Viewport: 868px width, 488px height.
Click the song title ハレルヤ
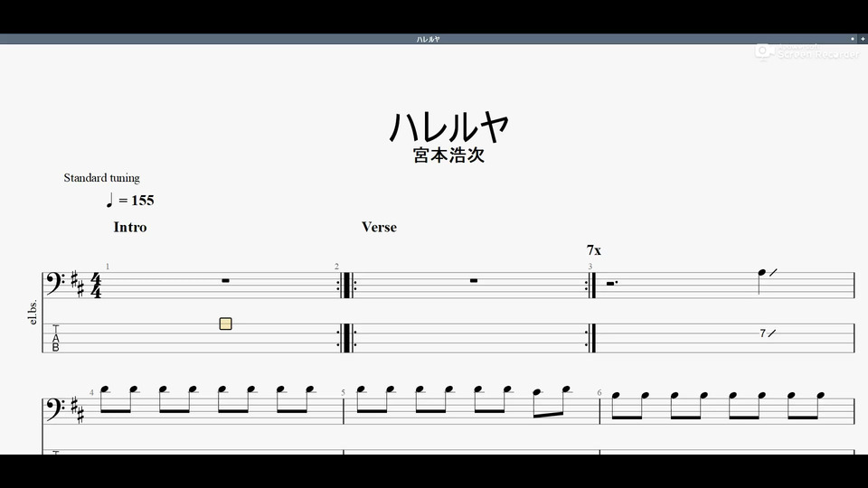coord(449,127)
